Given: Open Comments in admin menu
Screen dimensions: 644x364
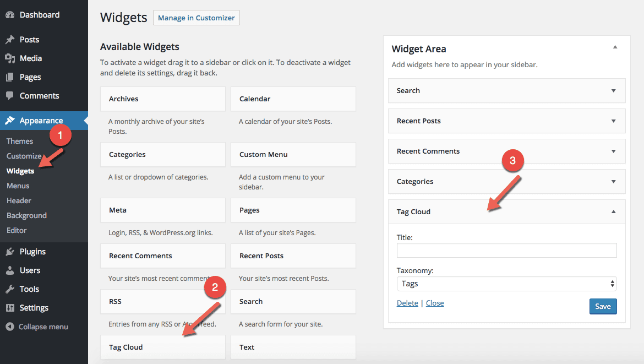Looking at the screenshot, I should click(x=40, y=96).
